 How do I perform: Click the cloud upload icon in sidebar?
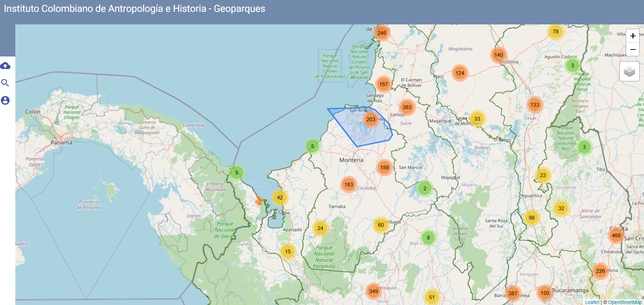[x=5, y=66]
